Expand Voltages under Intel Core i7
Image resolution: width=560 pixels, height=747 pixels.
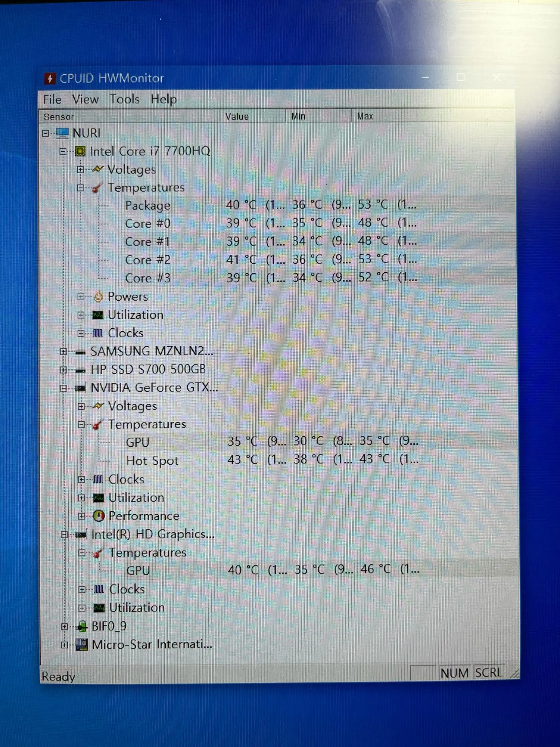(81, 170)
